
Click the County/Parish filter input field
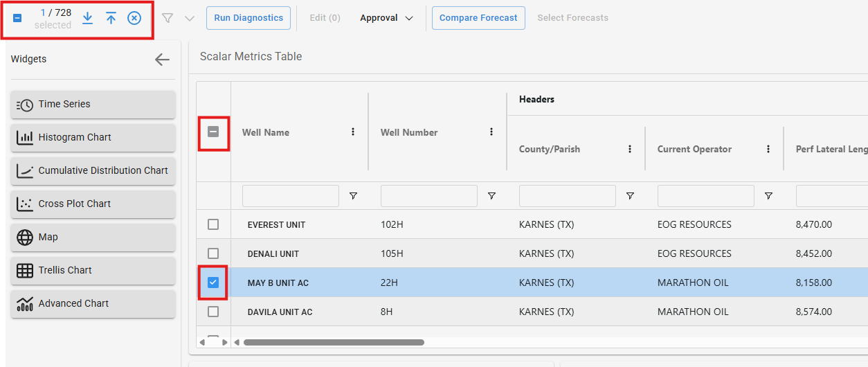[x=568, y=196]
